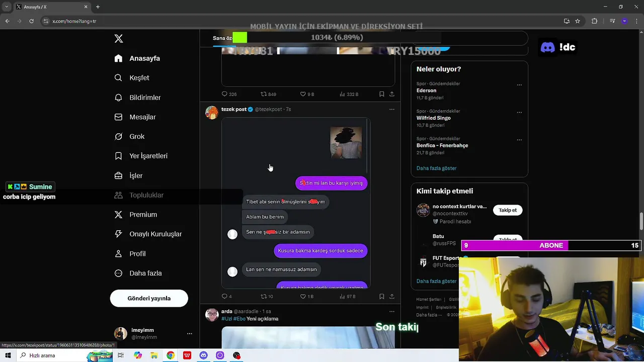The width and height of the screenshot is (644, 362).
Task: View analytics of tezek post tweet
Action: coord(348,297)
